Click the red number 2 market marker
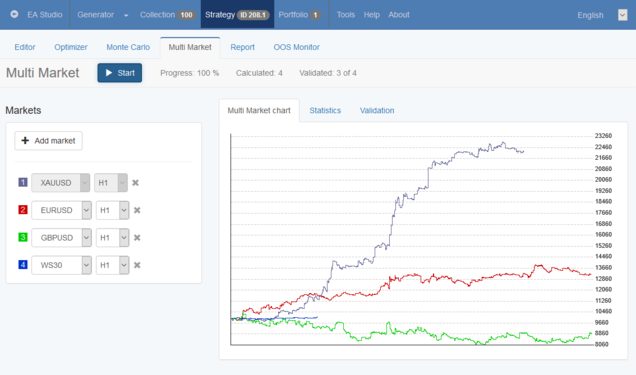This screenshot has height=375, width=636. click(23, 210)
